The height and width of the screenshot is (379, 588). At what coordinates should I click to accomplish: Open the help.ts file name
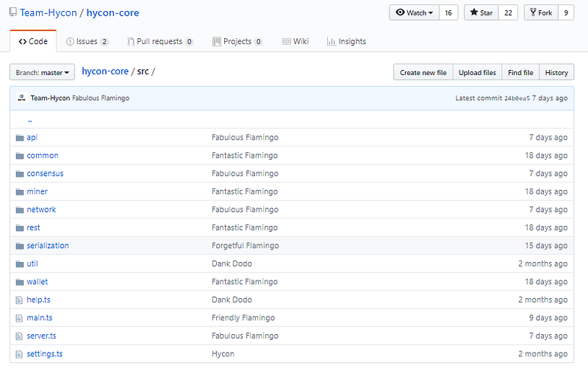pyautogui.click(x=39, y=300)
